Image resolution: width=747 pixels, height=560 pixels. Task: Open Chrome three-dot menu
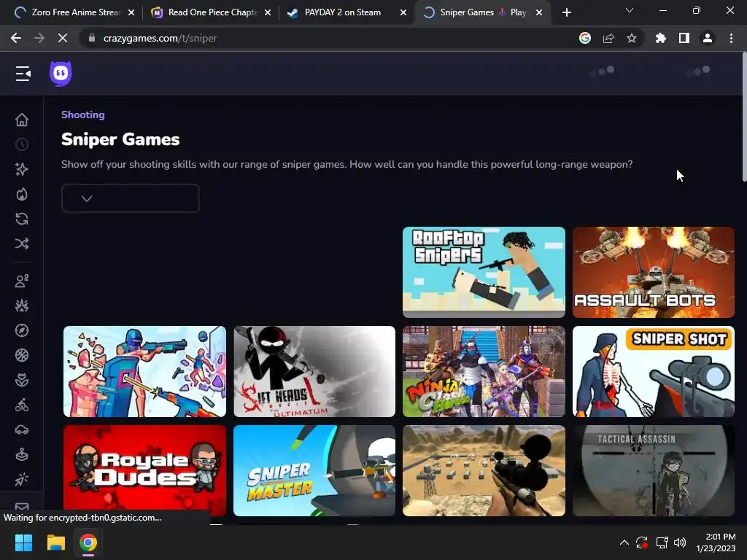click(731, 38)
